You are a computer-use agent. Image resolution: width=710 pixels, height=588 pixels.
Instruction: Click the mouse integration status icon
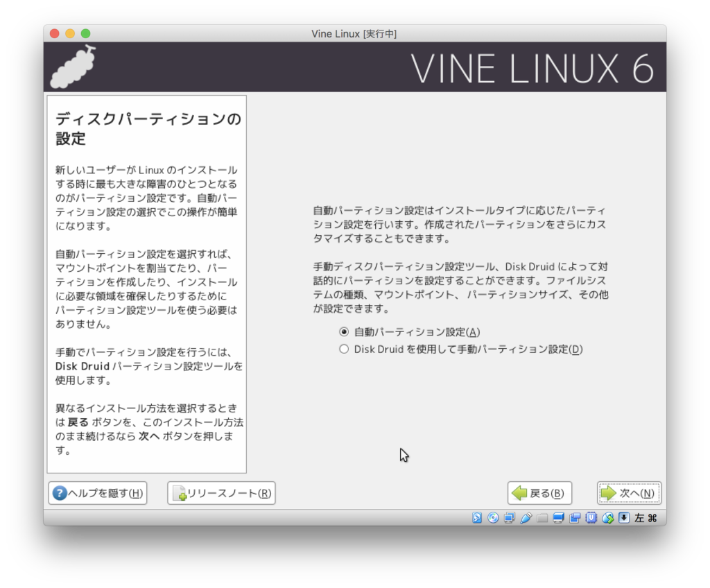(x=607, y=518)
